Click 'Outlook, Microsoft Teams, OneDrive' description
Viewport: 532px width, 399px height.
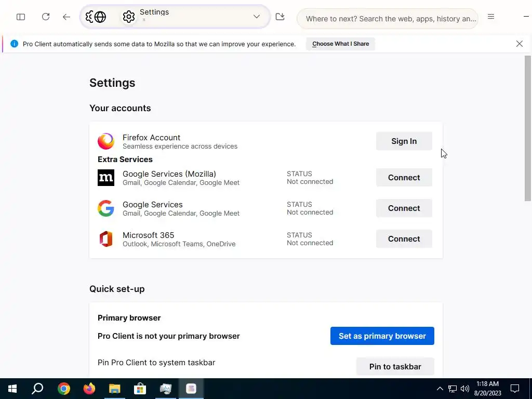point(179,244)
